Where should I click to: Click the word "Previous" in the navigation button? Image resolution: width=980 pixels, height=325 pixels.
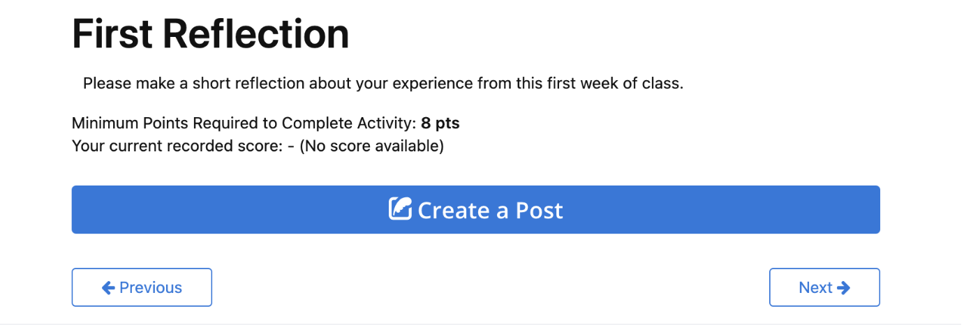point(151,287)
